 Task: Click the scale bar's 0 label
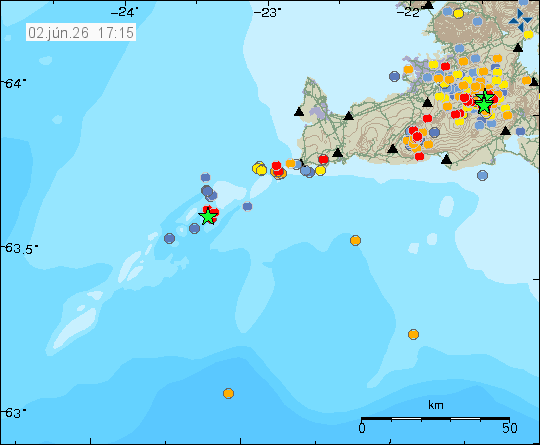(x=361, y=428)
